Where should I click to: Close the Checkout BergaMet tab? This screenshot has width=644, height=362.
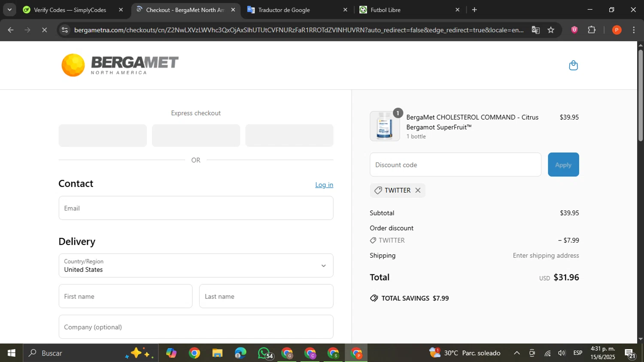point(233,10)
